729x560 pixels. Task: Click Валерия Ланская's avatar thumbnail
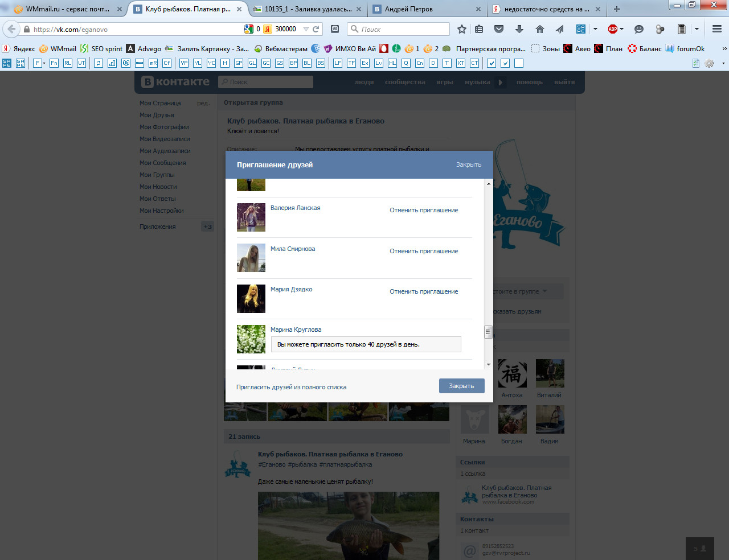(251, 217)
